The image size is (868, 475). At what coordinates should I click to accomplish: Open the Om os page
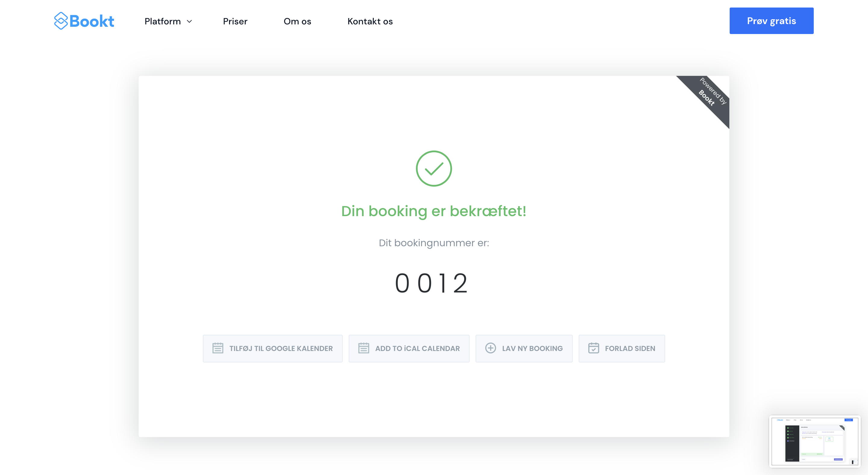point(297,22)
